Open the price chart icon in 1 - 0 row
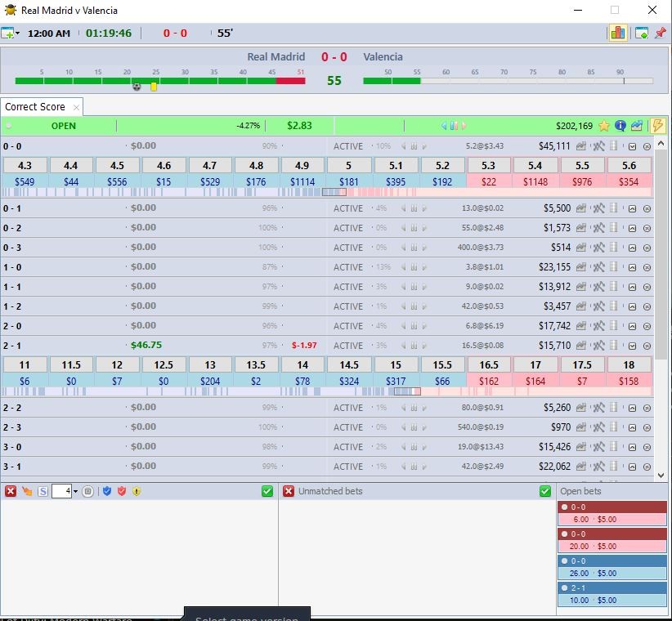This screenshot has height=621, width=672. tap(580, 267)
